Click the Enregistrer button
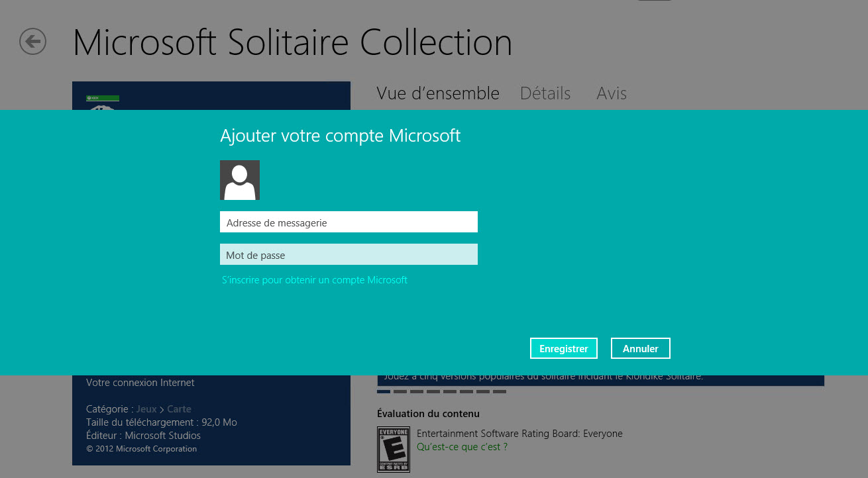Viewport: 868px width, 478px height. (564, 348)
